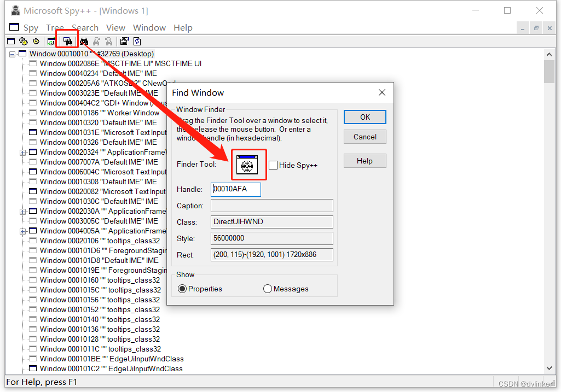Select the Messages radio button
This screenshot has height=392, width=561.
tap(267, 289)
